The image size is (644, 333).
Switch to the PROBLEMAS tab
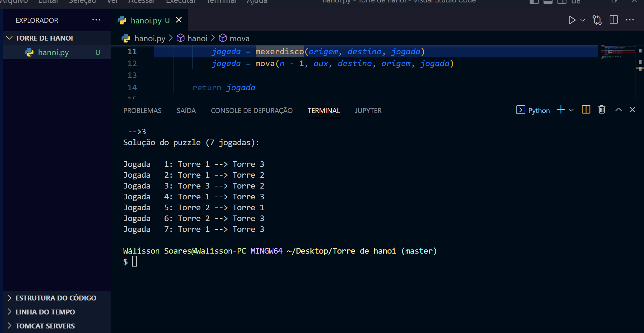(142, 111)
